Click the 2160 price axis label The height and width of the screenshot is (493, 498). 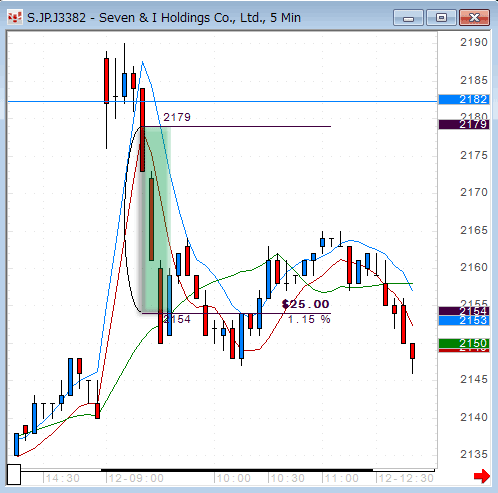tap(474, 267)
